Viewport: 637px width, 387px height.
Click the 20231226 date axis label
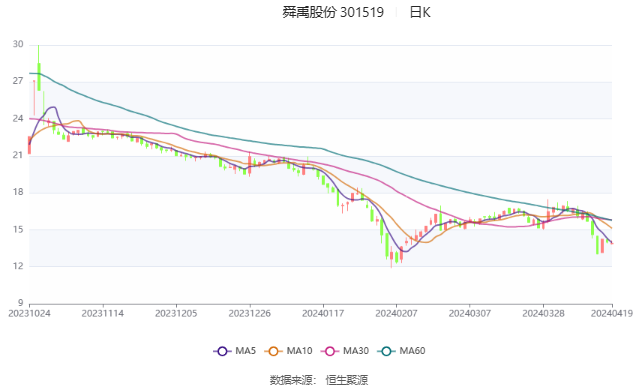250,313
